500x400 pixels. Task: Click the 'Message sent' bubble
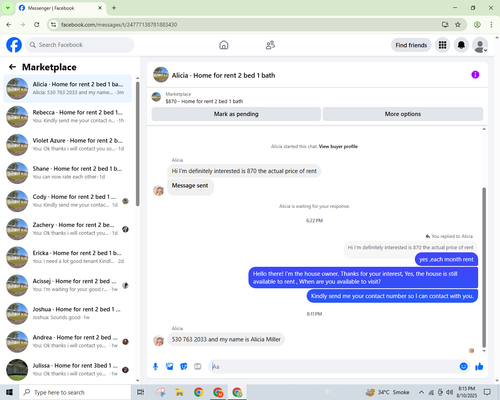190,186
